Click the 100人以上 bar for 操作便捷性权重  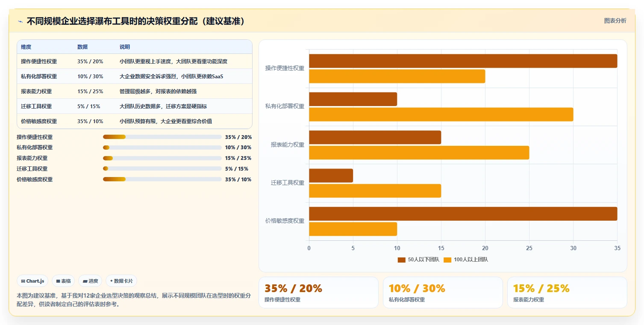pos(397,76)
